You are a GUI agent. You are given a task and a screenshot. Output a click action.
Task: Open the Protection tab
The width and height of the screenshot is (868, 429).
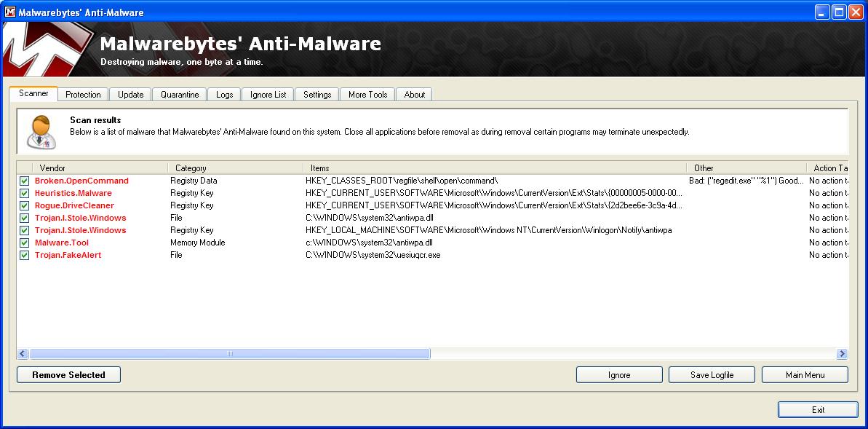click(83, 95)
